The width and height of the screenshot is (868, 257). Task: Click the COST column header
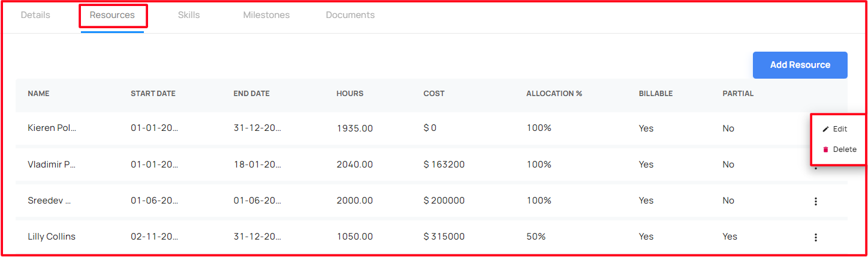point(434,94)
